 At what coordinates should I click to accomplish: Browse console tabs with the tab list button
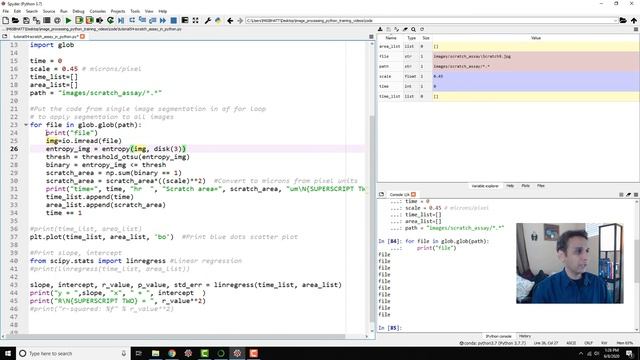coord(381,195)
